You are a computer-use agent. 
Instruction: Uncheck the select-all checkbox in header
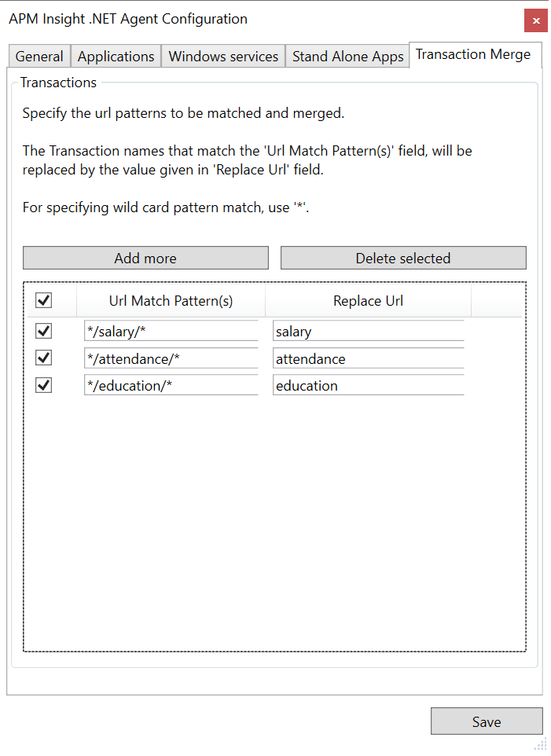[x=43, y=300]
